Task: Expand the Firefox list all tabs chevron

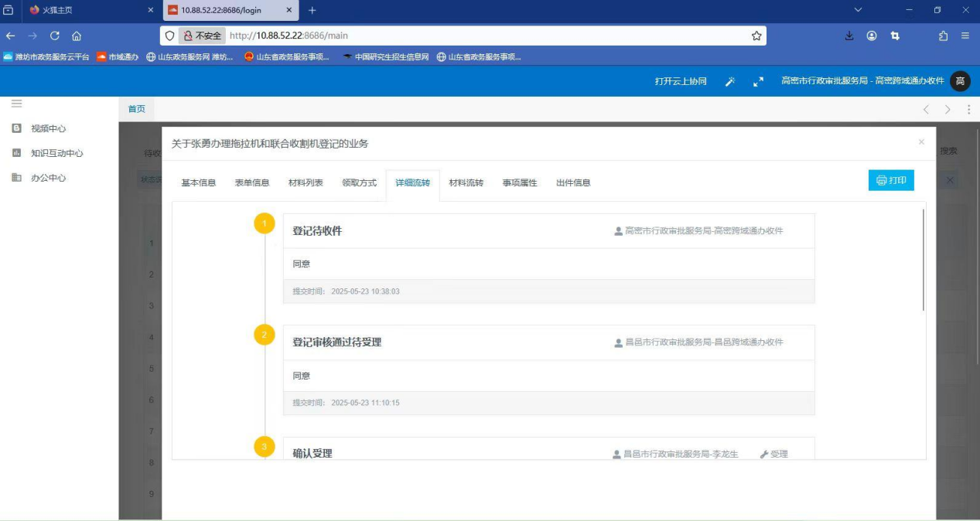Action: pyautogui.click(x=858, y=10)
